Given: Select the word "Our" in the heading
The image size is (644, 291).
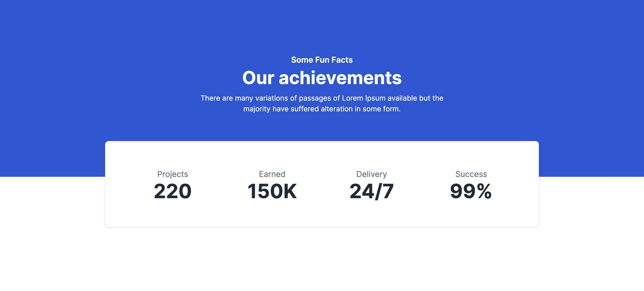Looking at the screenshot, I should [x=258, y=78].
